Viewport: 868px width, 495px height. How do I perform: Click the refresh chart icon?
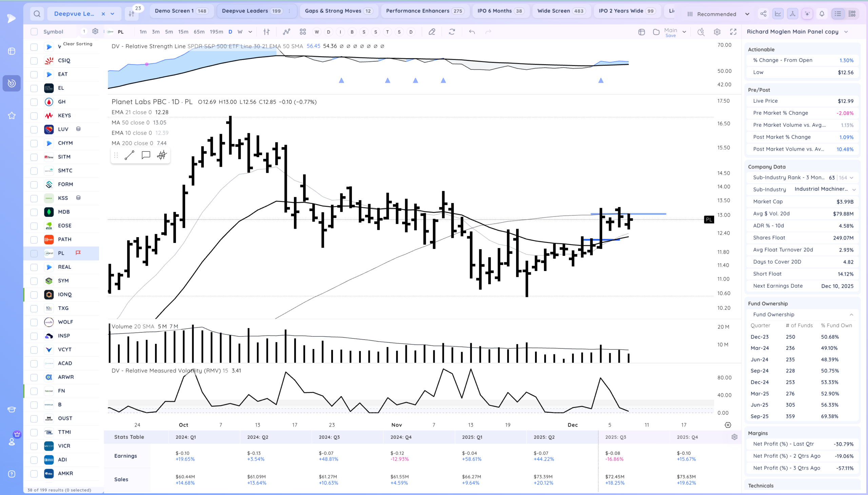452,32
